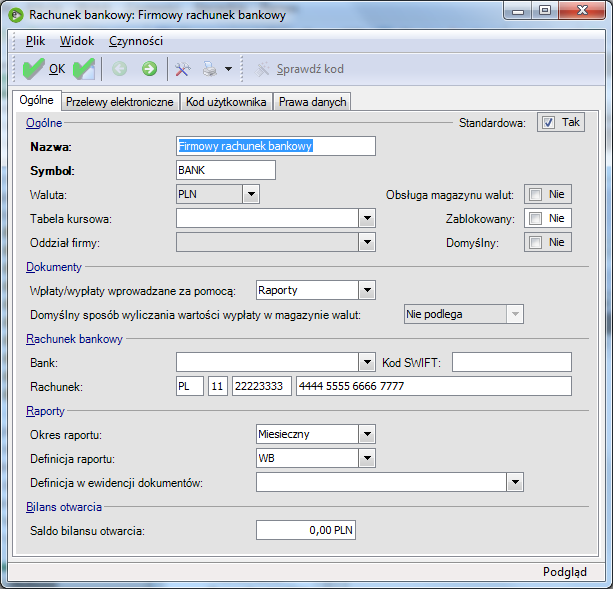Viewport: 613px width, 589px height.
Task: Click the Bilans otwarcia section header link
Action: 64,507
